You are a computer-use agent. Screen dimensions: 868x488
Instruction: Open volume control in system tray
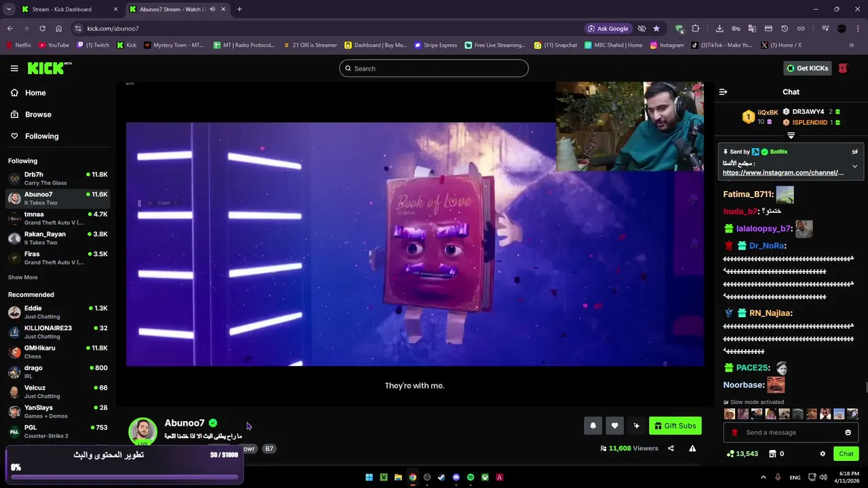(823, 477)
